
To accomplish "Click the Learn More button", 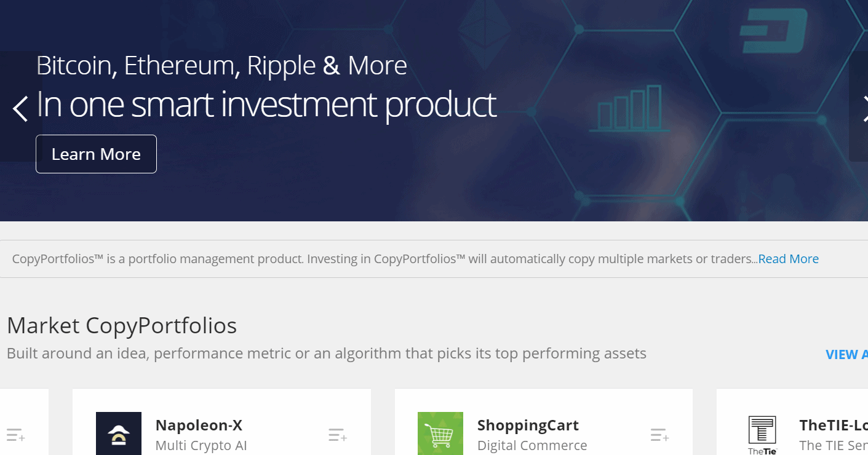I will (96, 154).
